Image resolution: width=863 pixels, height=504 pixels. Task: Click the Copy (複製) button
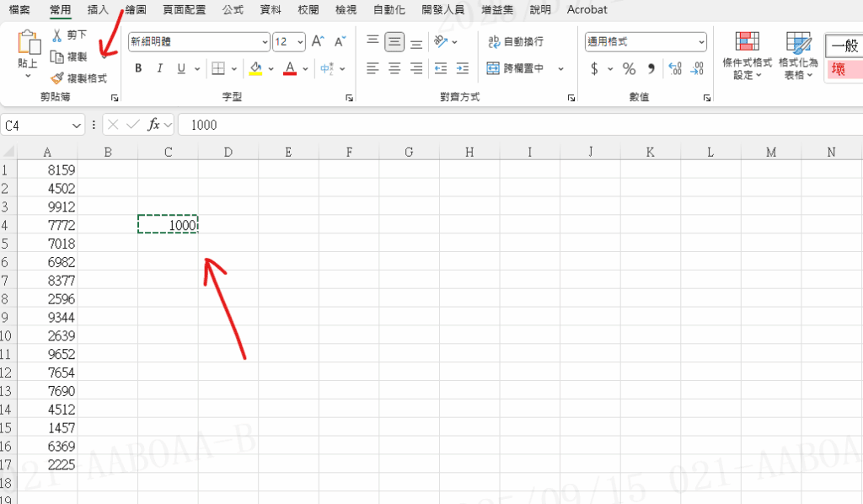click(x=69, y=56)
